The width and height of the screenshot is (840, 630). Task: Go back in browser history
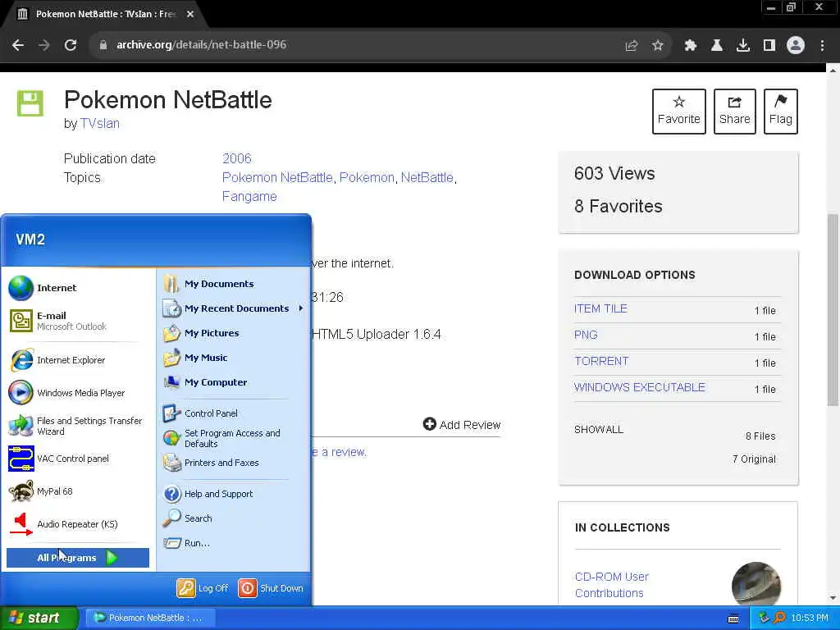pyautogui.click(x=18, y=45)
